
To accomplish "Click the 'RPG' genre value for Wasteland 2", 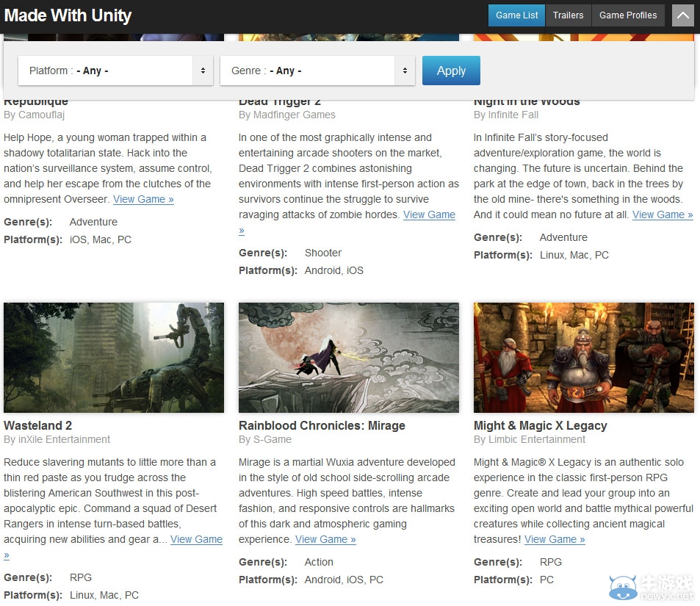I will (81, 577).
